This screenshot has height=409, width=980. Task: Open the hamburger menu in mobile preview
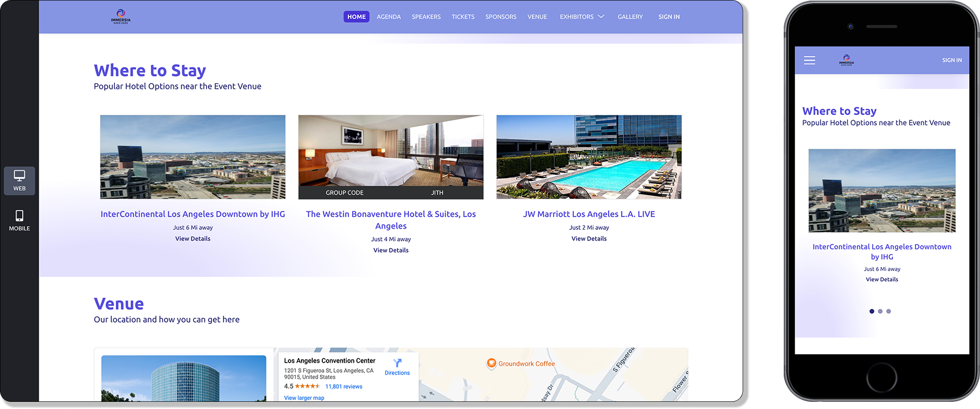(x=809, y=60)
